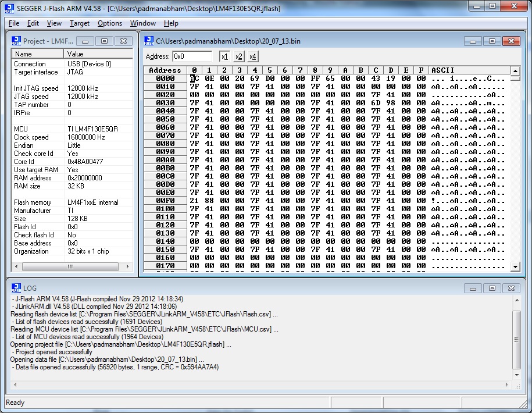Viewport: 532px width, 413px height.
Task: Minimize the 20_07_13.bin data window
Action: pos(473,41)
